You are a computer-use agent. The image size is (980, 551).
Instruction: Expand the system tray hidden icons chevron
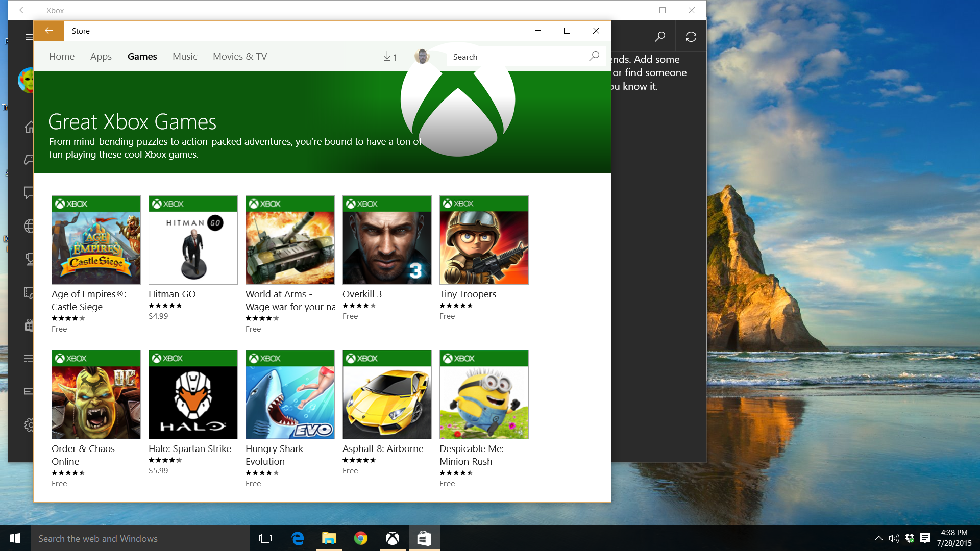[879, 538]
